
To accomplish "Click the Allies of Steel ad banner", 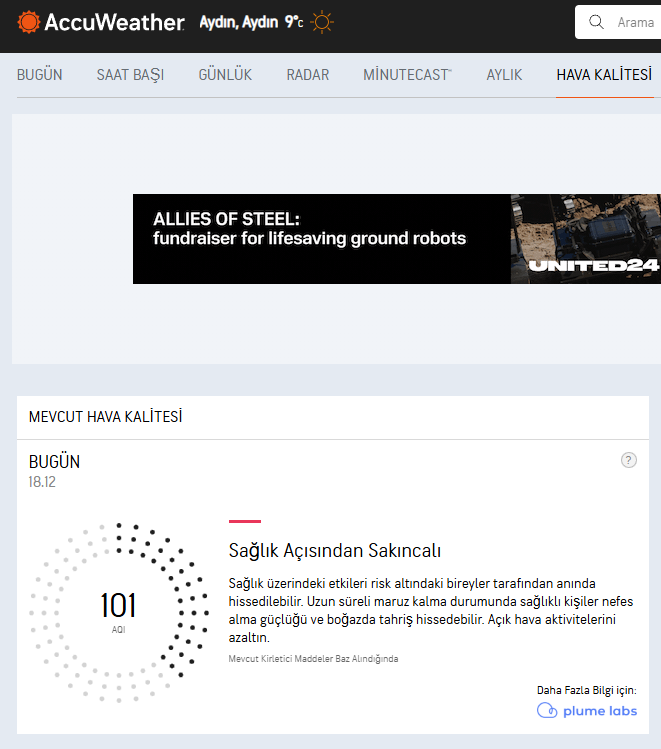I will pos(320,238).
